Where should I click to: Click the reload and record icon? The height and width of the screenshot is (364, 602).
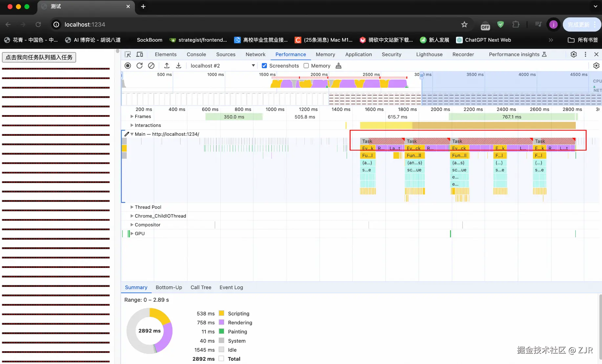pos(140,66)
